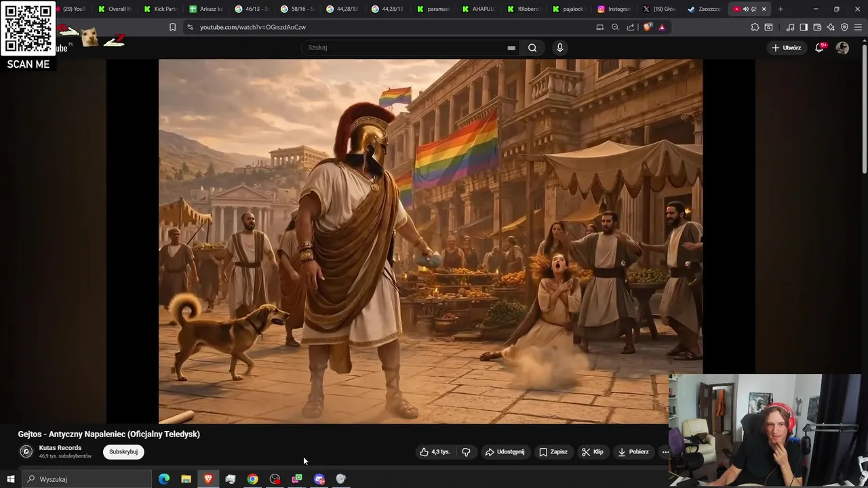The image size is (868, 488).
Task: Click the Utwórz create button
Action: pyautogui.click(x=787, y=47)
